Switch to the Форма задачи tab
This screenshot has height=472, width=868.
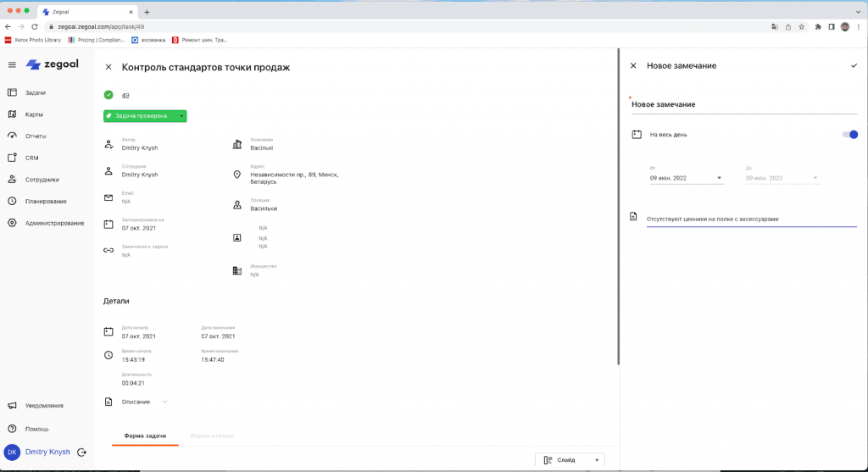[x=145, y=436]
